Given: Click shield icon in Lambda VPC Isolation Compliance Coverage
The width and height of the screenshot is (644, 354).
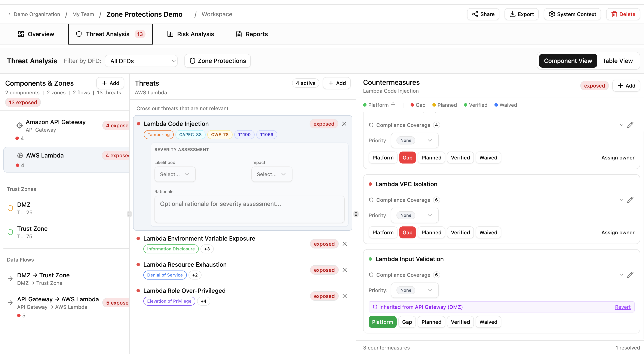Looking at the screenshot, I should click(x=371, y=200).
